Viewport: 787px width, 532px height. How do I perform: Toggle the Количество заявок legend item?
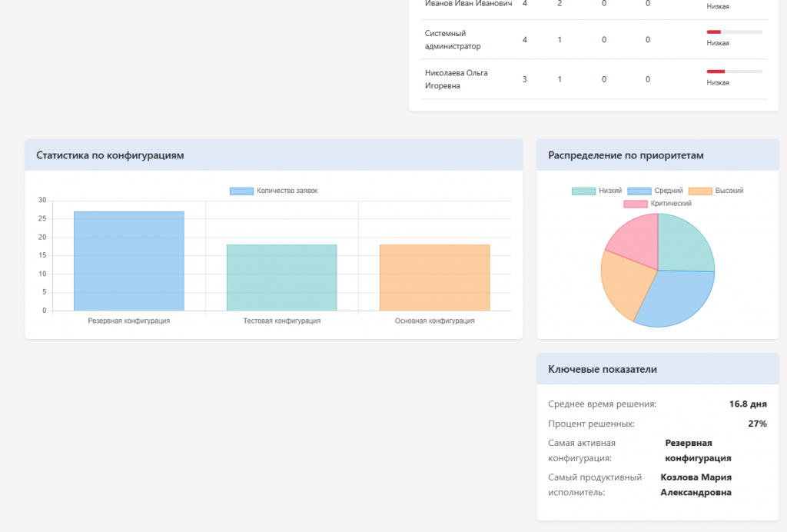click(274, 191)
